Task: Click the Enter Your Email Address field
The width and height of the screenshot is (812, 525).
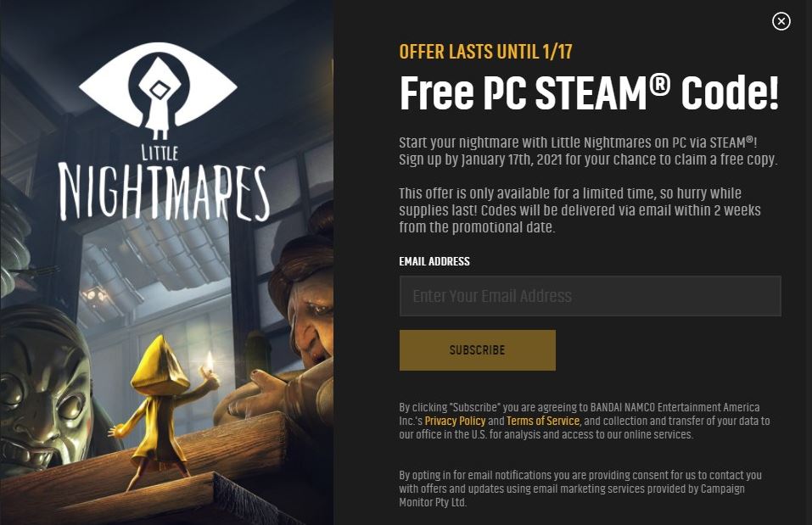Action: pos(590,296)
